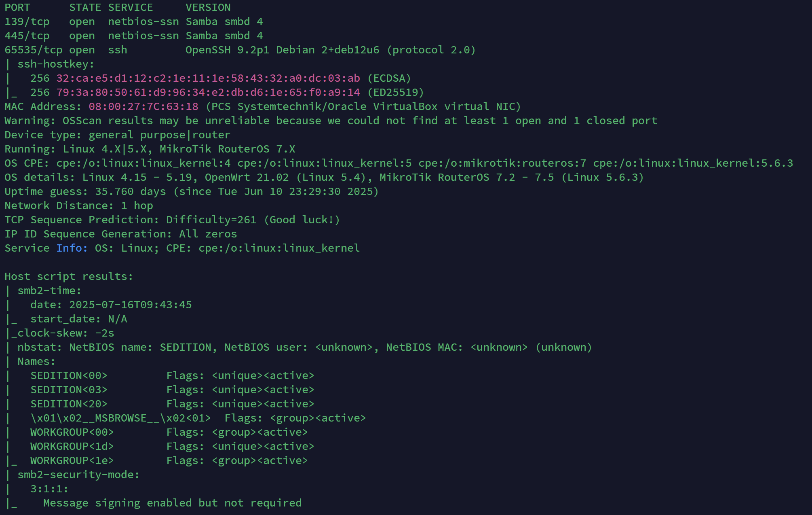Select the OpenSSH 9.2p1 version text
The height and width of the screenshot is (515, 812).
pos(227,50)
